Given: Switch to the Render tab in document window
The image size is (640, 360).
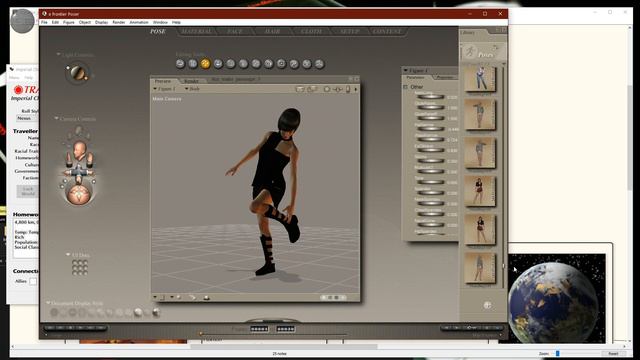Looking at the screenshot, I should click(191, 81).
